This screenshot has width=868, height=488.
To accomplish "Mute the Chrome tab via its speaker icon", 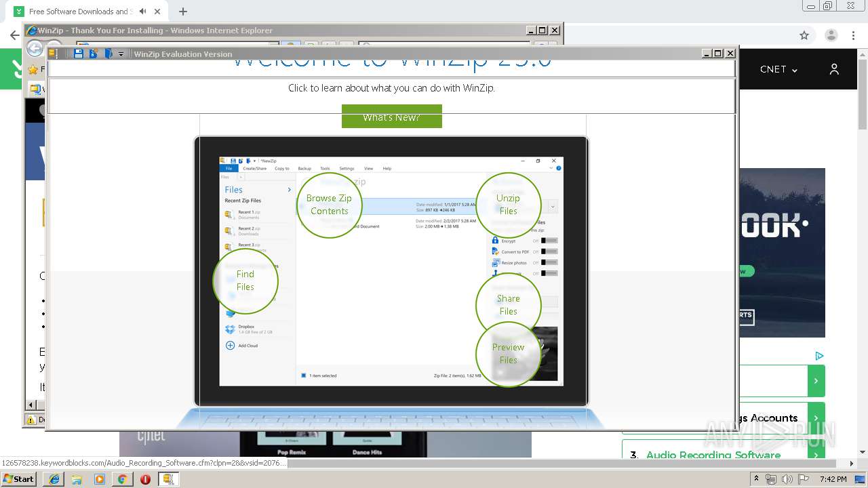I will pyautogui.click(x=142, y=12).
